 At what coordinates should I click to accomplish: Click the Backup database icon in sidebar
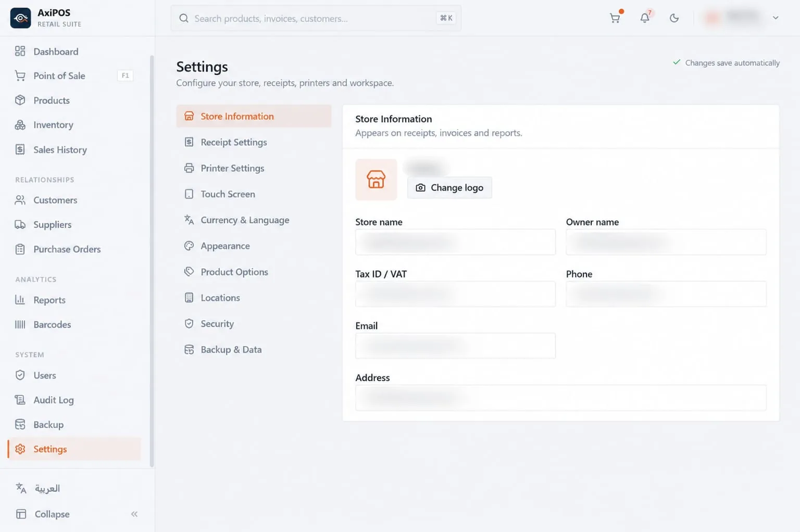(x=20, y=424)
